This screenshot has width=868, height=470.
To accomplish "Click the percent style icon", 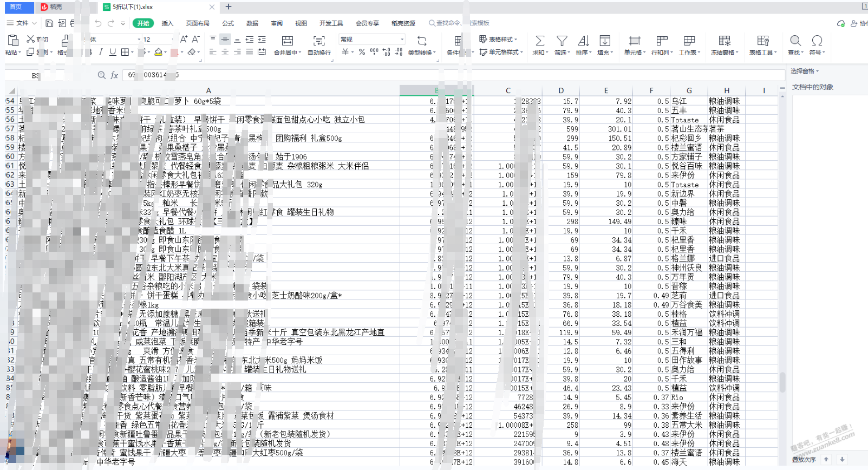I will (362, 53).
